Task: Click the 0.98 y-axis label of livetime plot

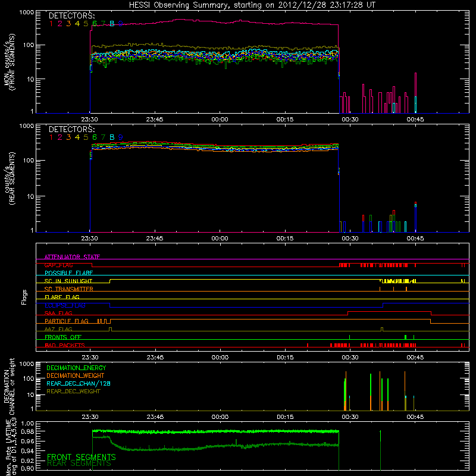Action: pyautogui.click(x=27, y=431)
